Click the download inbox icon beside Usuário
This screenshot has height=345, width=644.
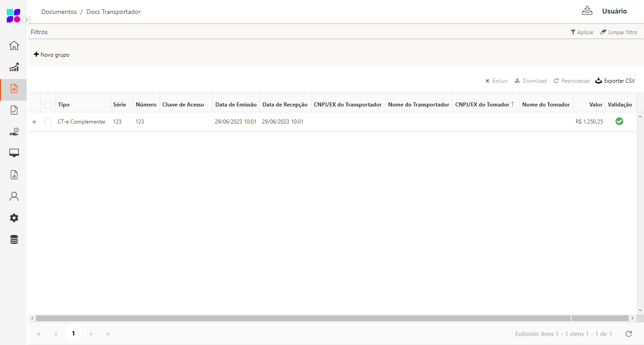[587, 11]
